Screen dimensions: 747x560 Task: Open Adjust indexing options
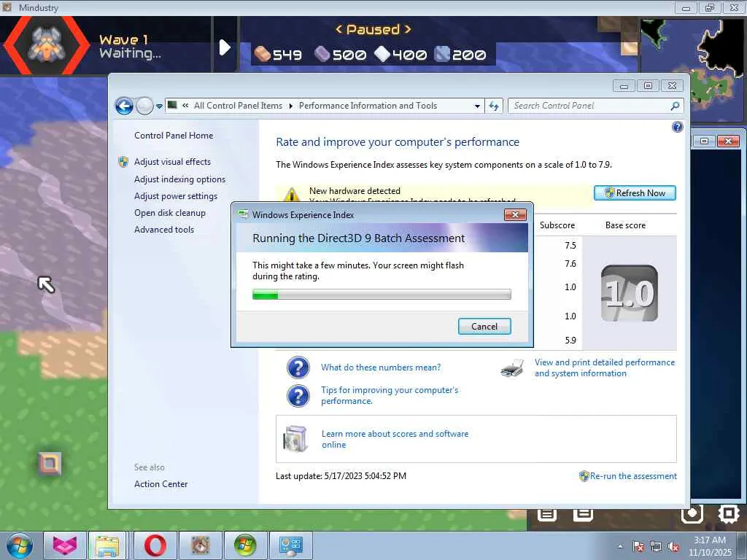click(179, 179)
